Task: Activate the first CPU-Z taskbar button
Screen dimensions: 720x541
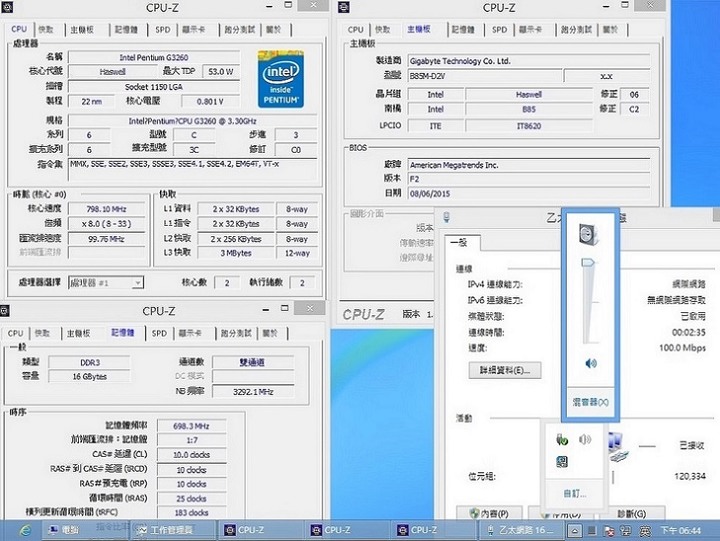Action: coord(259,530)
